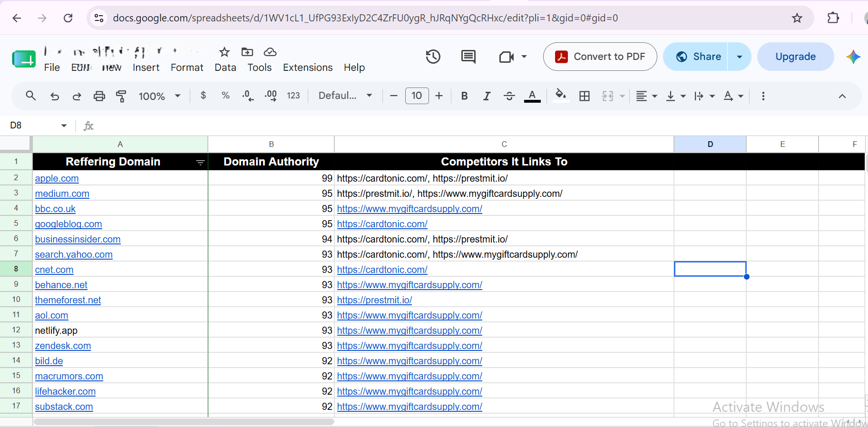Reload the page

coord(68,18)
